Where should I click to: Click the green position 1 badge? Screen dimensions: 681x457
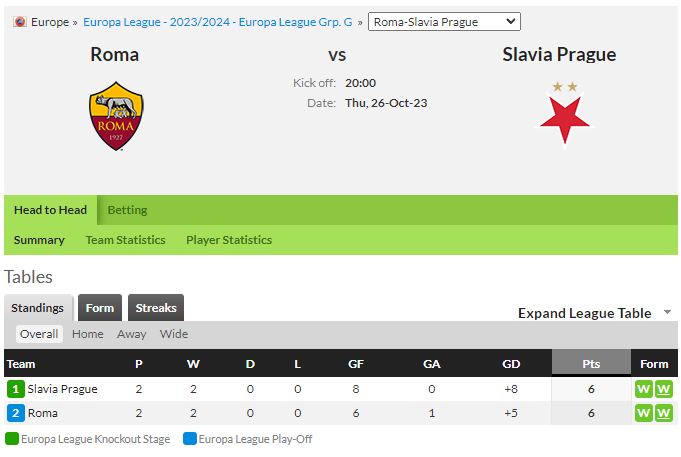[16, 389]
